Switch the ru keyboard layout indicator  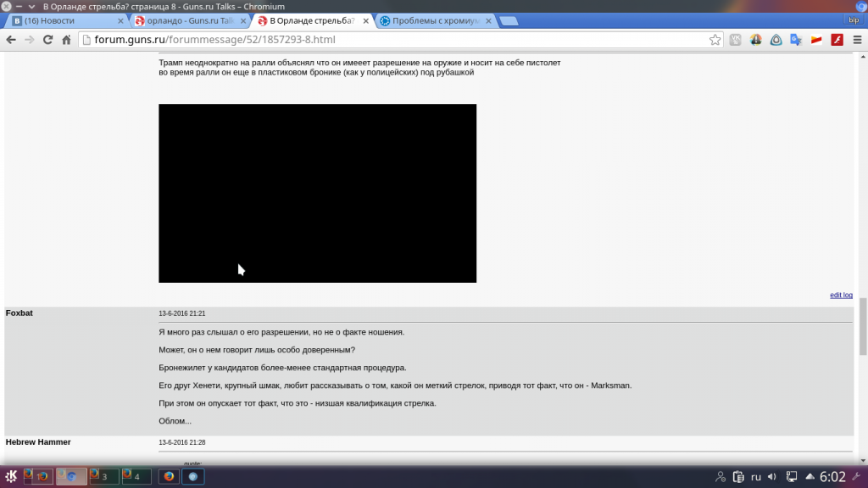(x=756, y=477)
